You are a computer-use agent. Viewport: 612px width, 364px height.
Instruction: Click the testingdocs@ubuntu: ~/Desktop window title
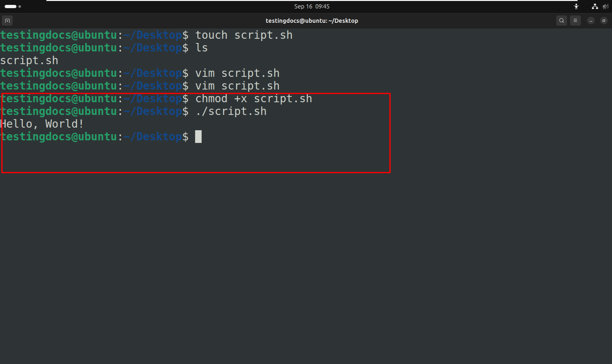pos(312,21)
